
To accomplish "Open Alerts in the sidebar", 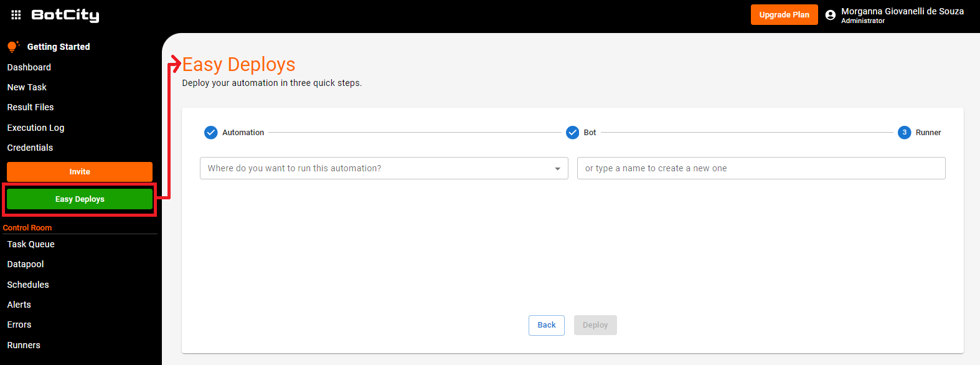I will 19,305.
